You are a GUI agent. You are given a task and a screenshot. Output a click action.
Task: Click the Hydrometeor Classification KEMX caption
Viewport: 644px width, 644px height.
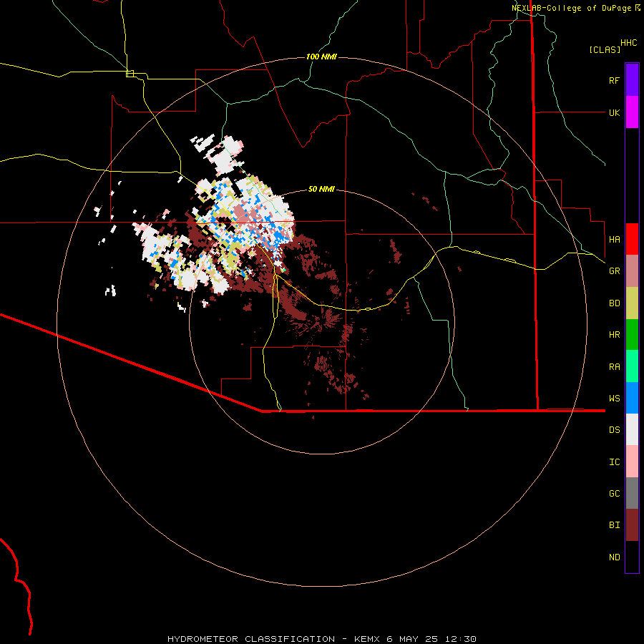pyautogui.click(x=322, y=639)
